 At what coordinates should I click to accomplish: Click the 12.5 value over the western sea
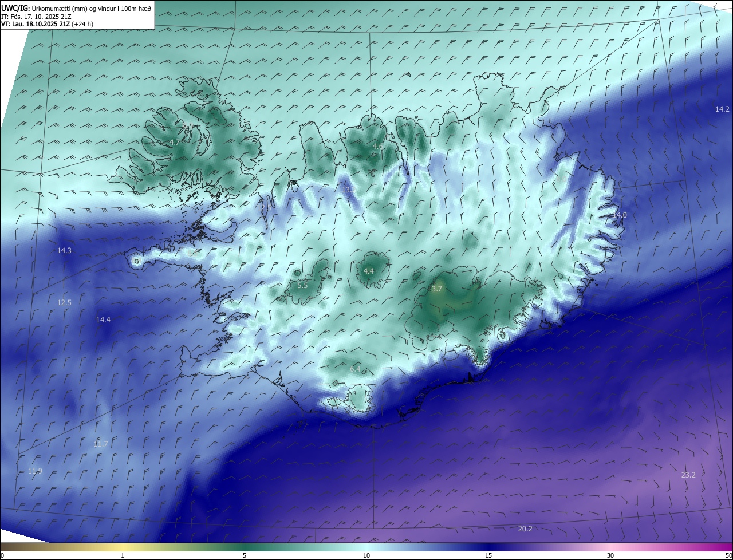(x=64, y=302)
